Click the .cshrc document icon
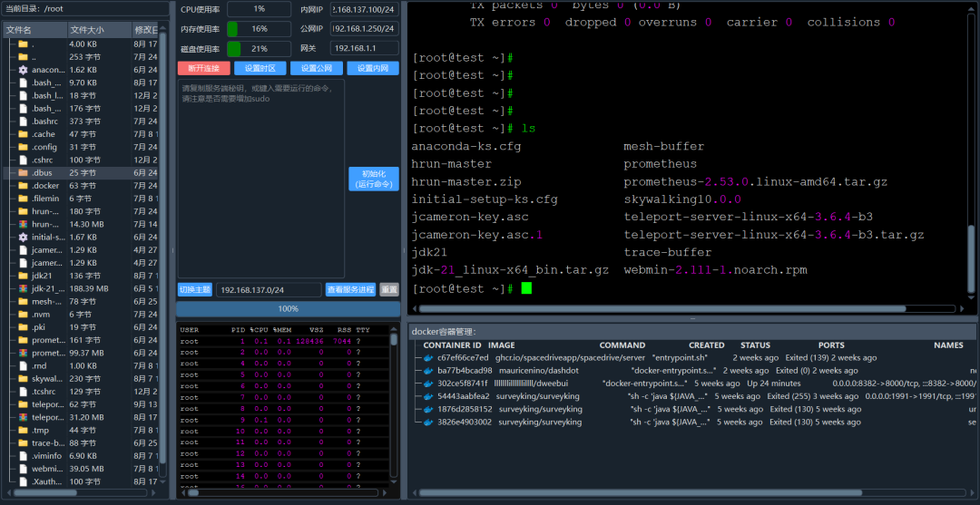The width and height of the screenshot is (980, 505). pyautogui.click(x=23, y=160)
